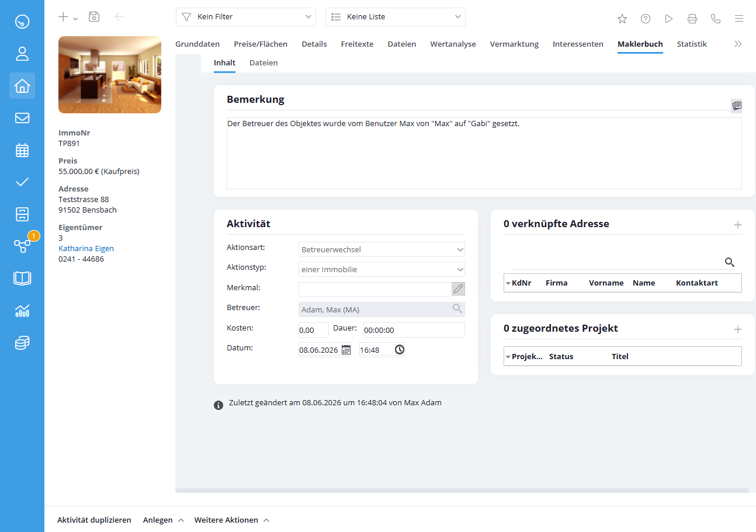
Task: Open the process workflow icon with badge
Action: tap(23, 245)
